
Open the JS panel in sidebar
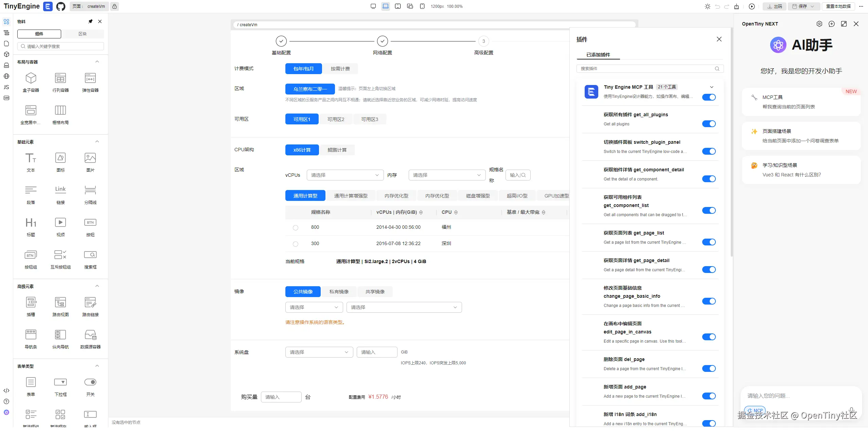[6, 87]
